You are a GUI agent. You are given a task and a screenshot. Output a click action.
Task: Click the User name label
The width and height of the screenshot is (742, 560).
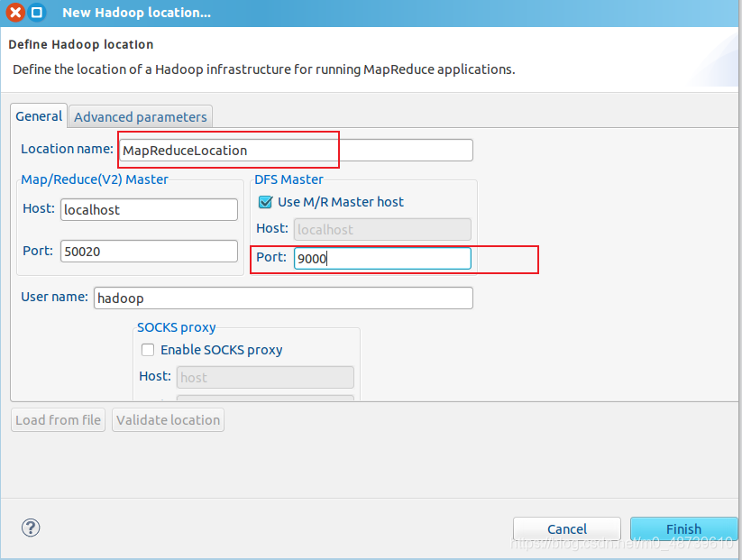pos(54,297)
